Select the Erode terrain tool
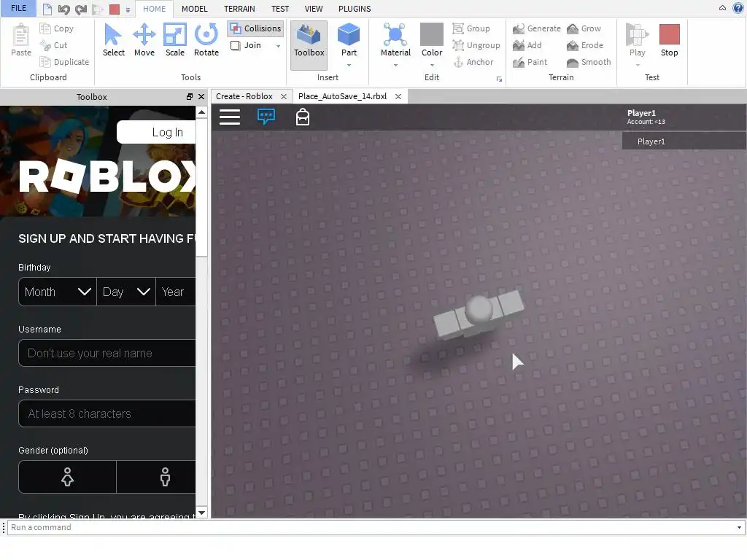The height and width of the screenshot is (560, 747). [x=584, y=45]
